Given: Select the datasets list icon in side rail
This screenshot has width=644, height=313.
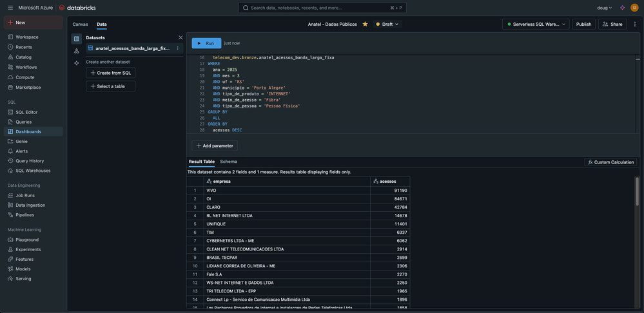Looking at the screenshot, I should coord(77,39).
